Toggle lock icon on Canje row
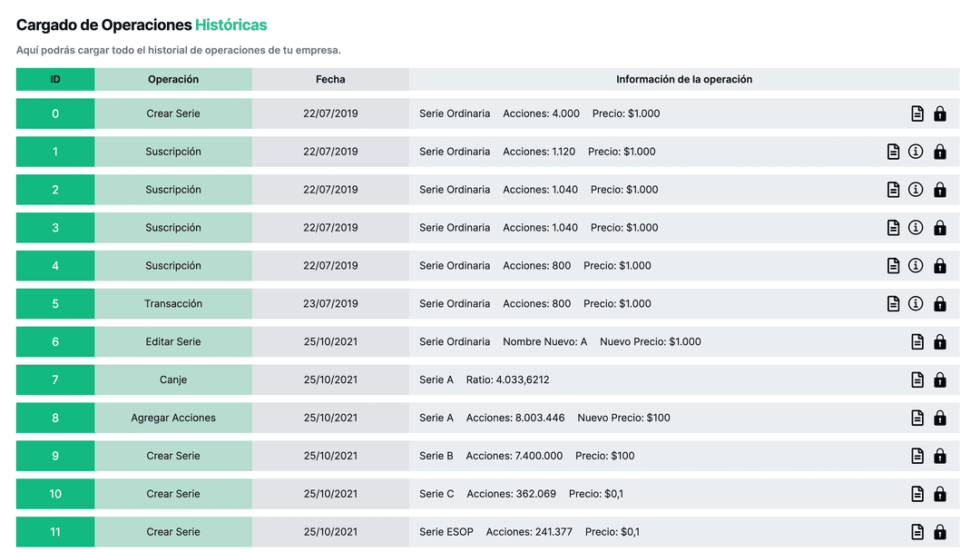 tap(940, 380)
